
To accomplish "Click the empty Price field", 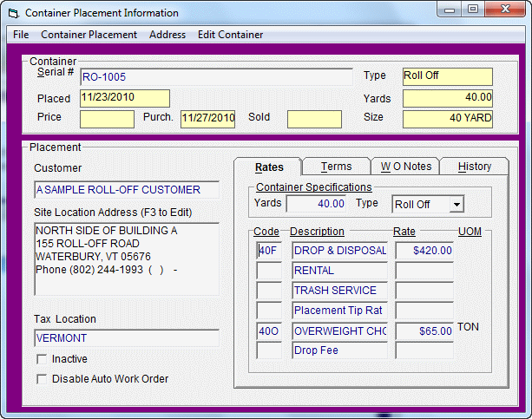I will (107, 119).
